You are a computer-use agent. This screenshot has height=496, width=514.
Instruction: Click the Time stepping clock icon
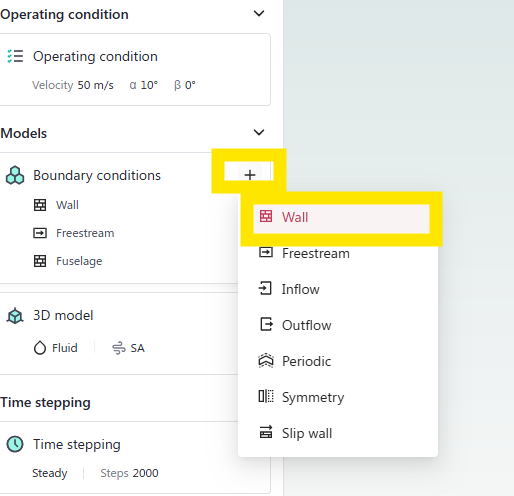tap(15, 444)
